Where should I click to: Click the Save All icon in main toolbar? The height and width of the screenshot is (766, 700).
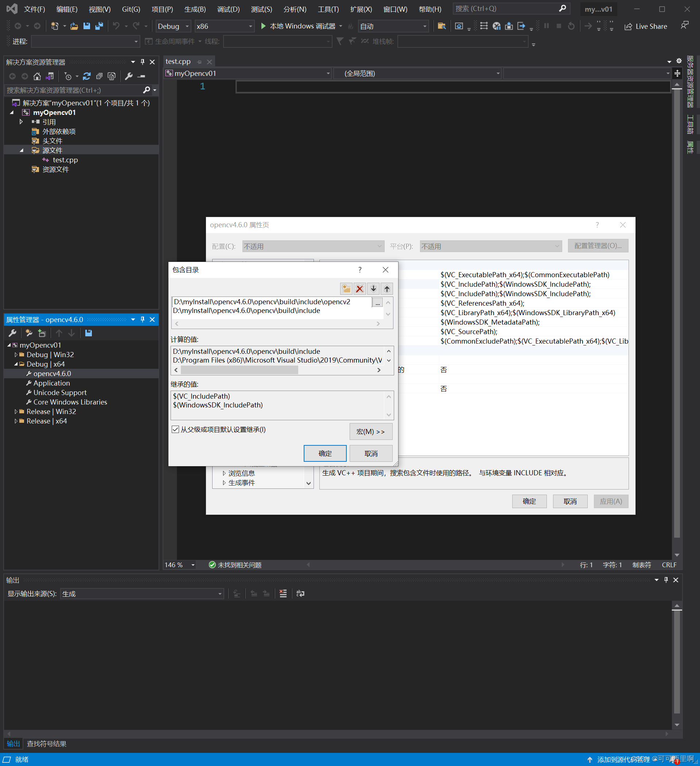click(99, 26)
